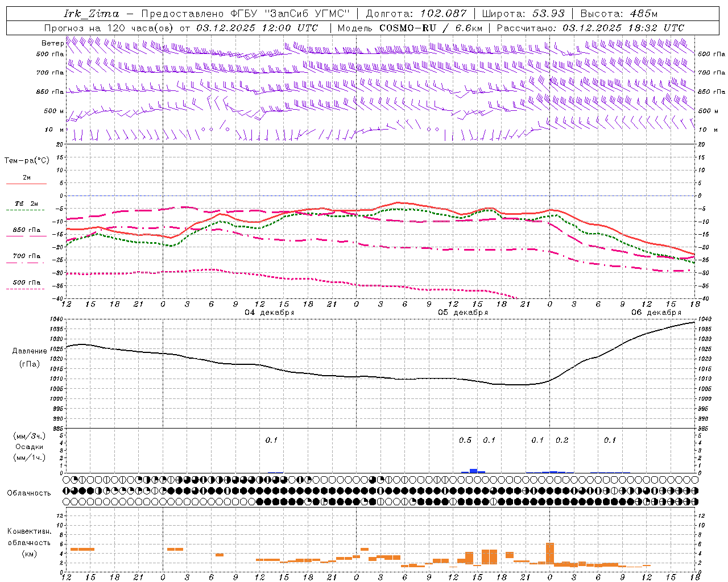Select the 850 гПа temperature legend entry
The height and width of the screenshot is (582, 728).
click(26, 230)
